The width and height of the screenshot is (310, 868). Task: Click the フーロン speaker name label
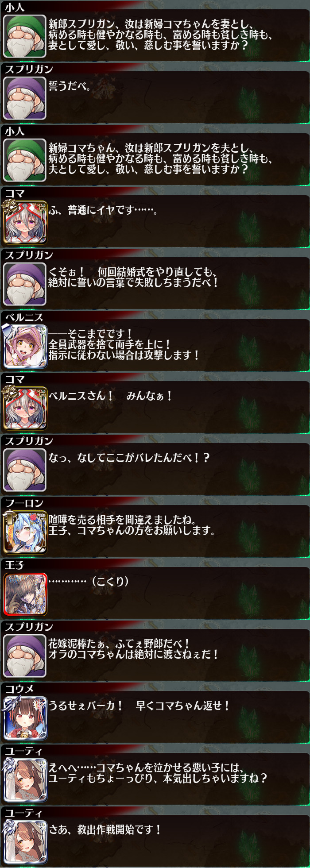click(x=24, y=503)
